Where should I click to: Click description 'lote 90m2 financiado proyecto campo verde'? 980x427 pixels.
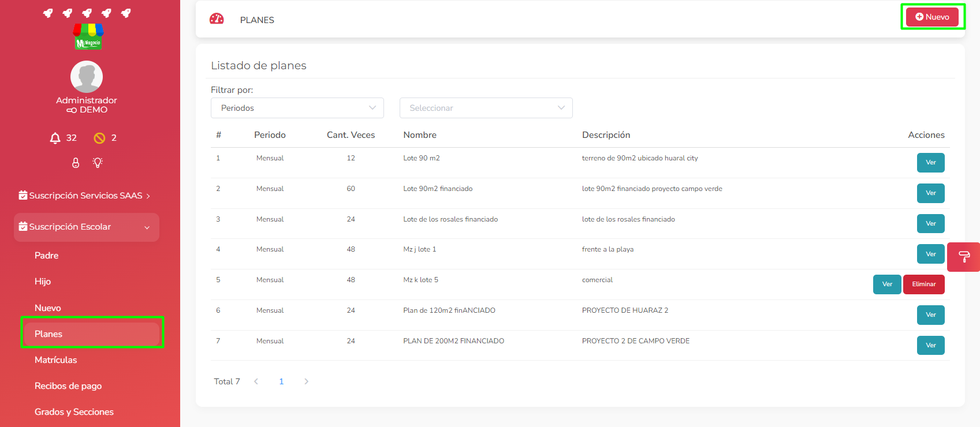click(x=652, y=189)
